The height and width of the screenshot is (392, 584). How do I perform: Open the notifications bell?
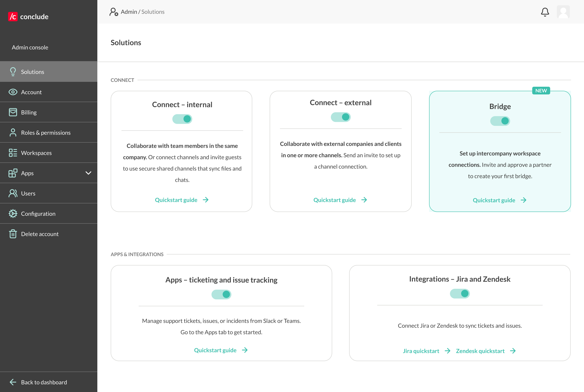(545, 12)
